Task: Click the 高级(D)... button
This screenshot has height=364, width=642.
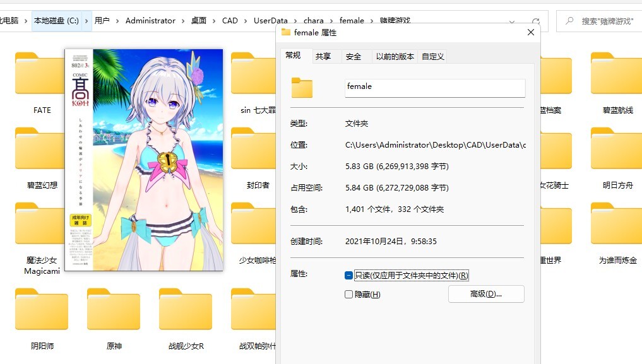Action: click(x=486, y=293)
